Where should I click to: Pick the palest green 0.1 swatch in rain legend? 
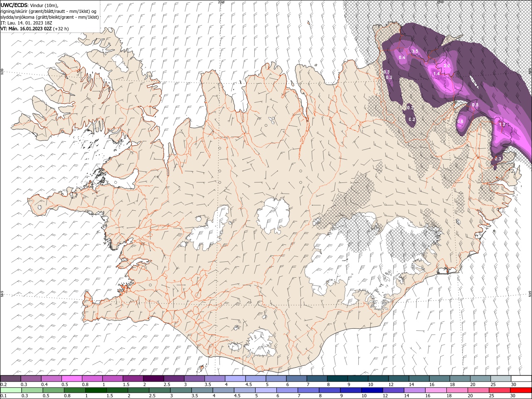(11, 390)
